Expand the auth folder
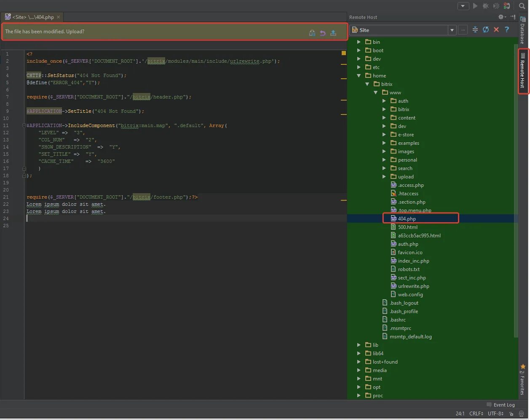The width and height of the screenshot is (530, 420). [384, 101]
